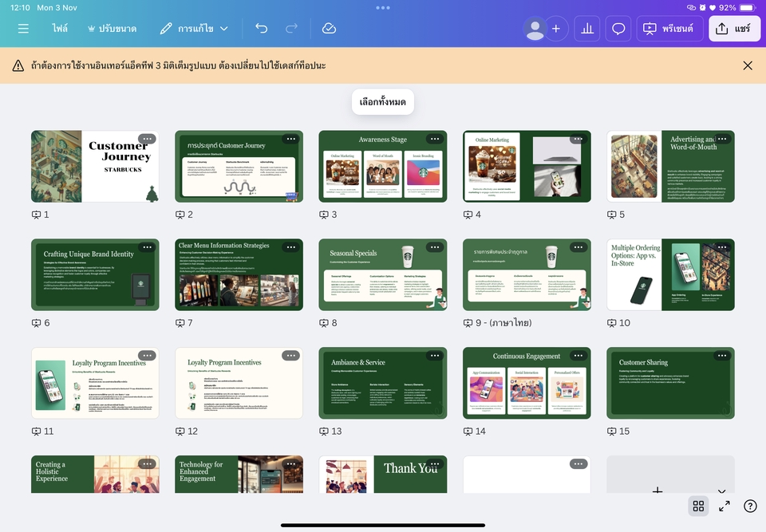
Task: Click the cloud sync status icon
Action: [x=329, y=29]
